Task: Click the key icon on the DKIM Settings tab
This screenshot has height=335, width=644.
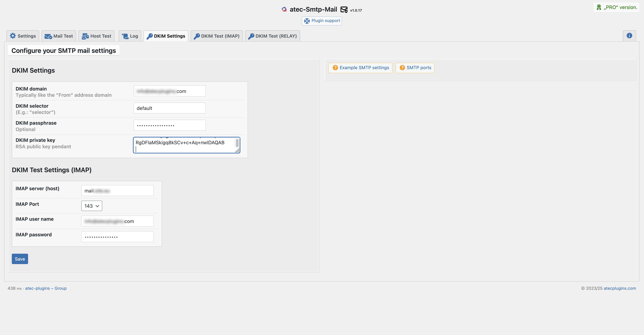Action: coord(150,36)
